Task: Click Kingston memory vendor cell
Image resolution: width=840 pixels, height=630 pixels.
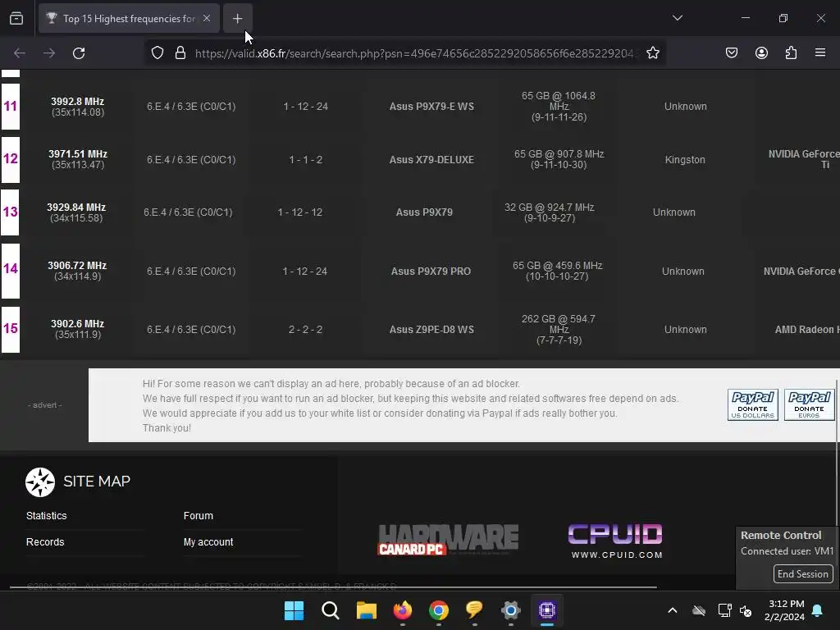Action: [x=685, y=160]
